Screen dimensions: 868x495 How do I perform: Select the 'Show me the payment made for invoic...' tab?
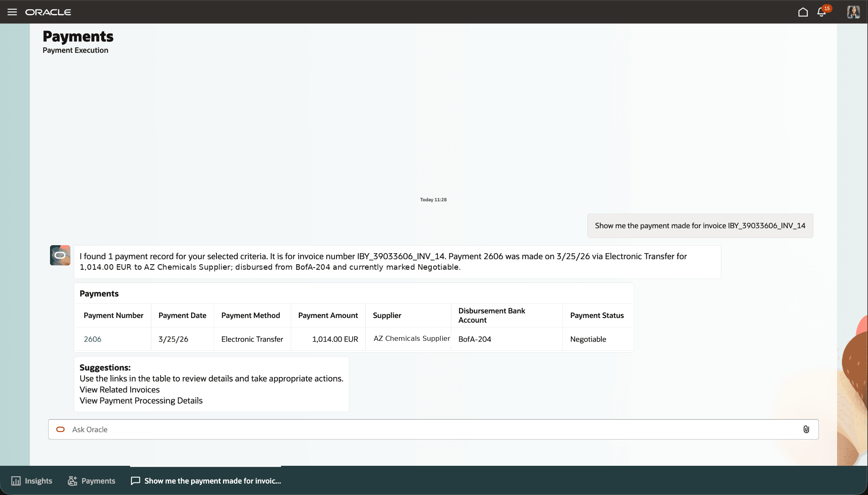pos(206,481)
